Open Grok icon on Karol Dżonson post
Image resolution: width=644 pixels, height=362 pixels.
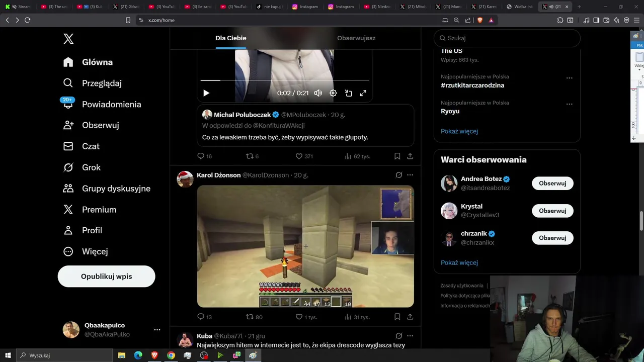coord(398,175)
